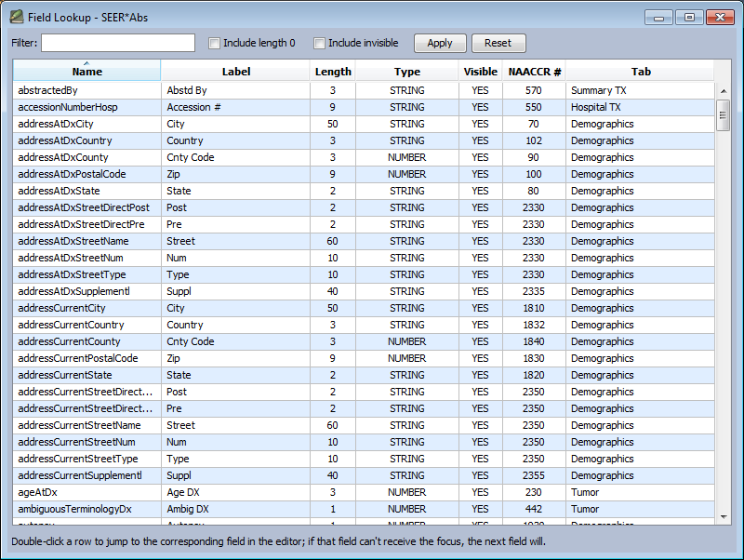Click NAACCR number 1832 cell

(534, 325)
